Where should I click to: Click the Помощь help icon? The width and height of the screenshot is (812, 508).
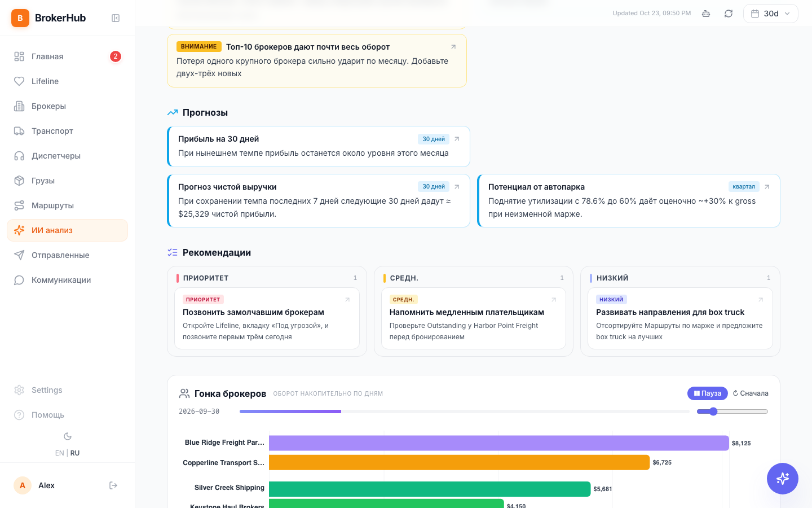[x=19, y=415]
